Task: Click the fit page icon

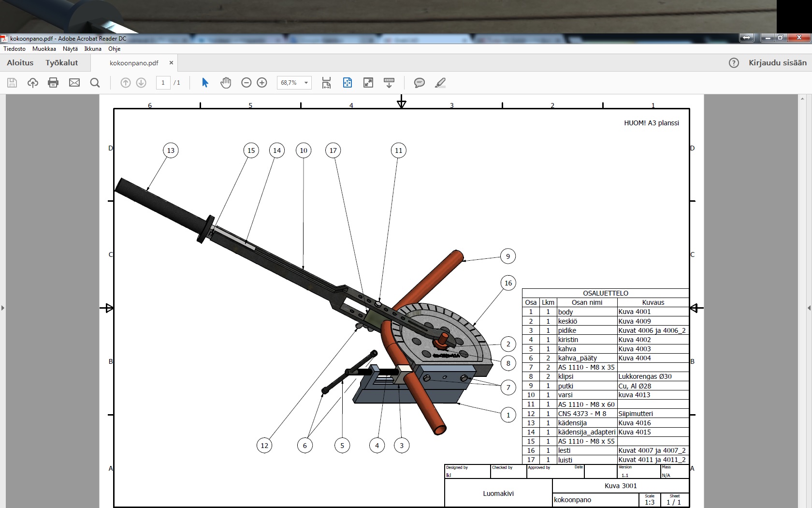Action: click(x=348, y=83)
